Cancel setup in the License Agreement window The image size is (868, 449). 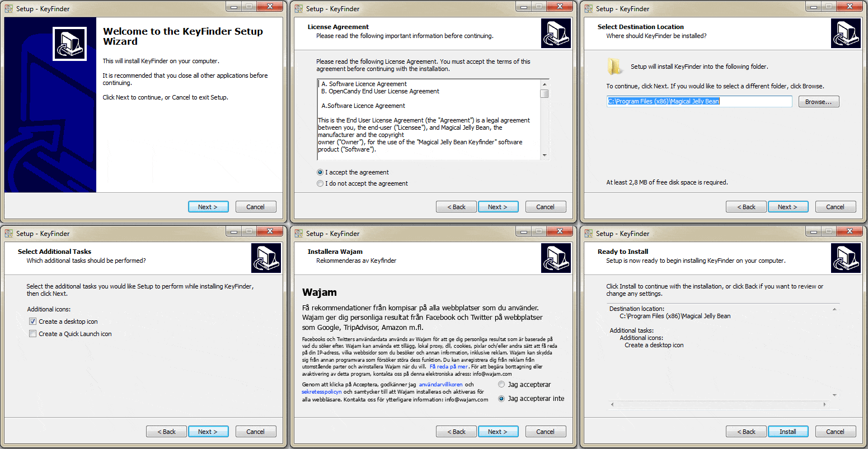(x=546, y=206)
